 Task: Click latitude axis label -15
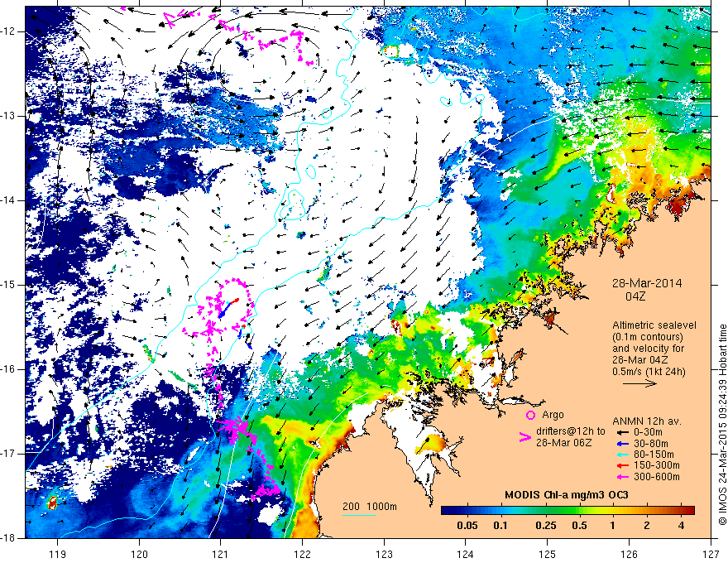(9, 285)
